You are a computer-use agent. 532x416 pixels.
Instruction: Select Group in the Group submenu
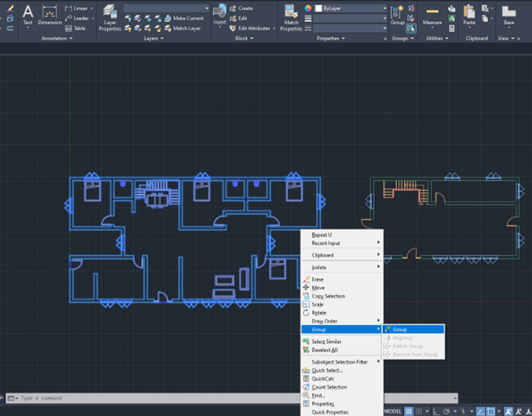pos(414,329)
